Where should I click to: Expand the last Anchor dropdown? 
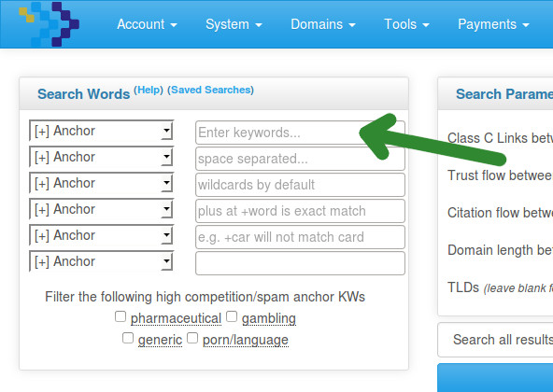pos(101,261)
